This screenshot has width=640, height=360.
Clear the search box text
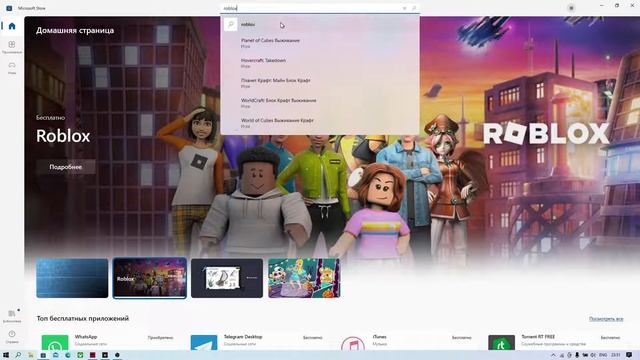point(404,8)
